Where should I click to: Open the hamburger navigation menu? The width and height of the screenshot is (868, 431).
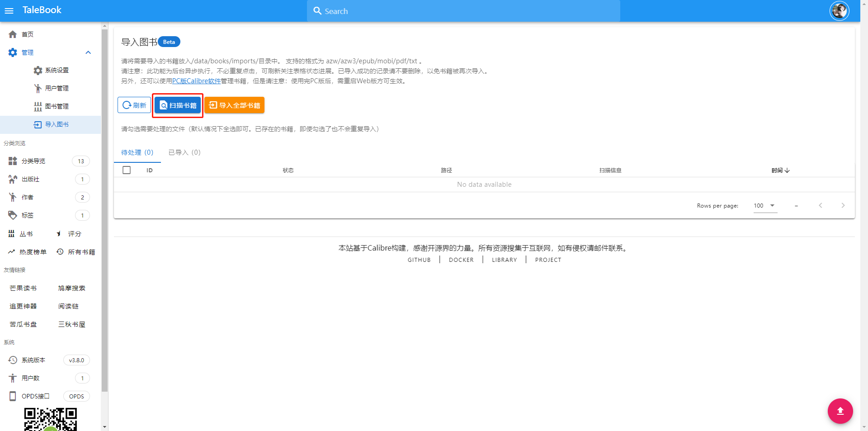pos(9,11)
